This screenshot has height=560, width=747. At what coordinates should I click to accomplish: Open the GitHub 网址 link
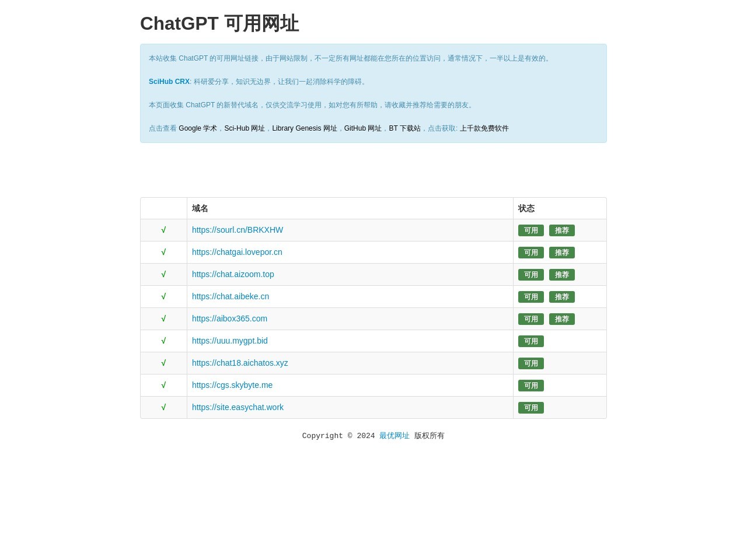coord(363,128)
